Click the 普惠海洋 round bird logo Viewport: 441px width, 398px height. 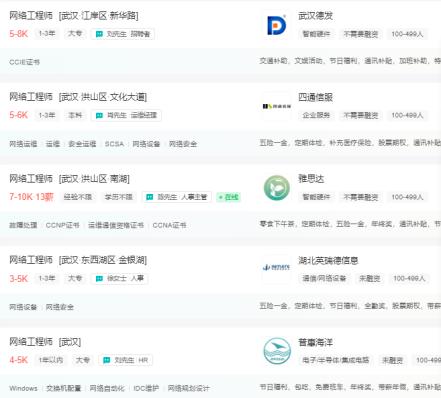click(276, 351)
